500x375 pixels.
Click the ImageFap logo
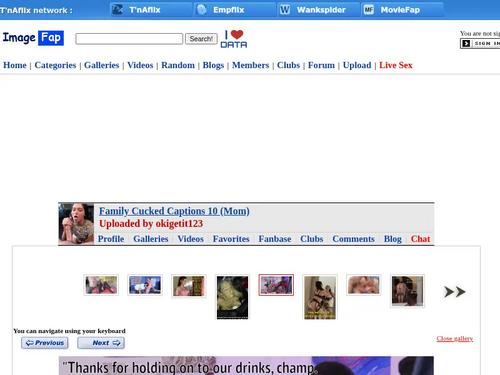pyautogui.click(x=33, y=38)
